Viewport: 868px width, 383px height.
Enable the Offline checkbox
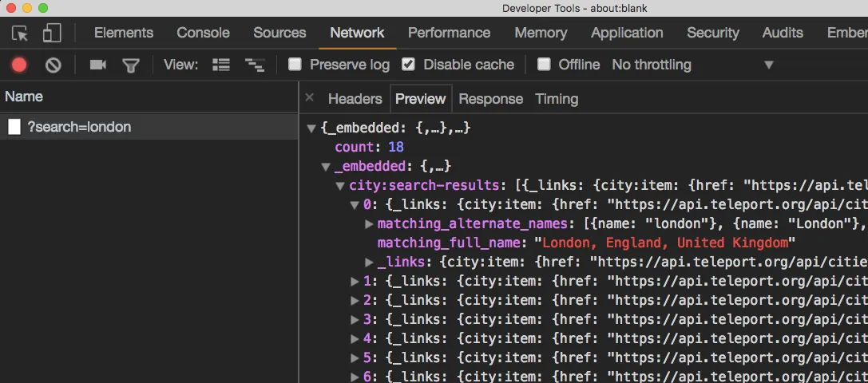point(544,65)
